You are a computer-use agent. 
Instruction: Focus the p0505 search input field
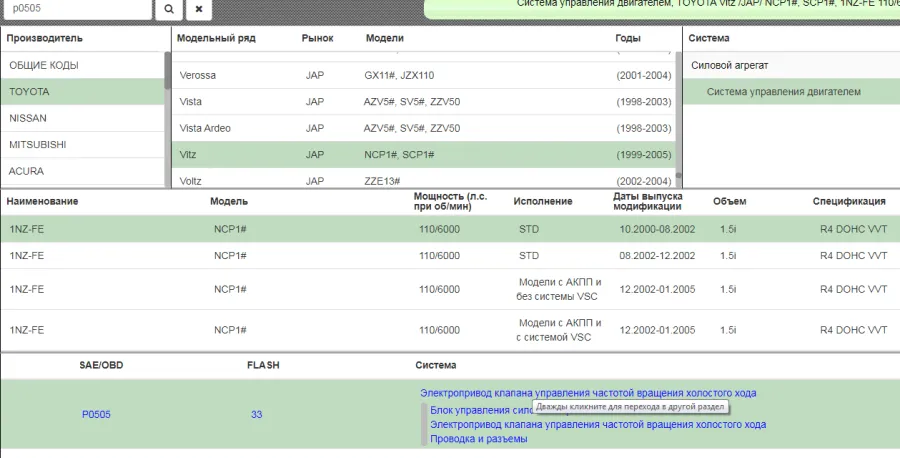click(x=76, y=9)
